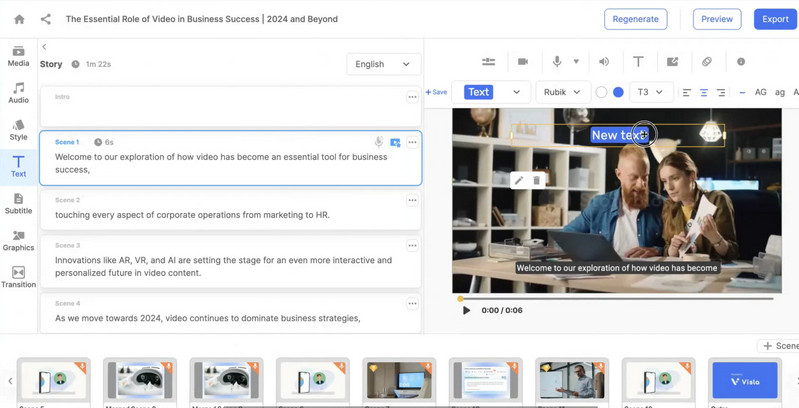Add a new scene with + Scene
Viewport: 799px width, 408px height.
(780, 346)
